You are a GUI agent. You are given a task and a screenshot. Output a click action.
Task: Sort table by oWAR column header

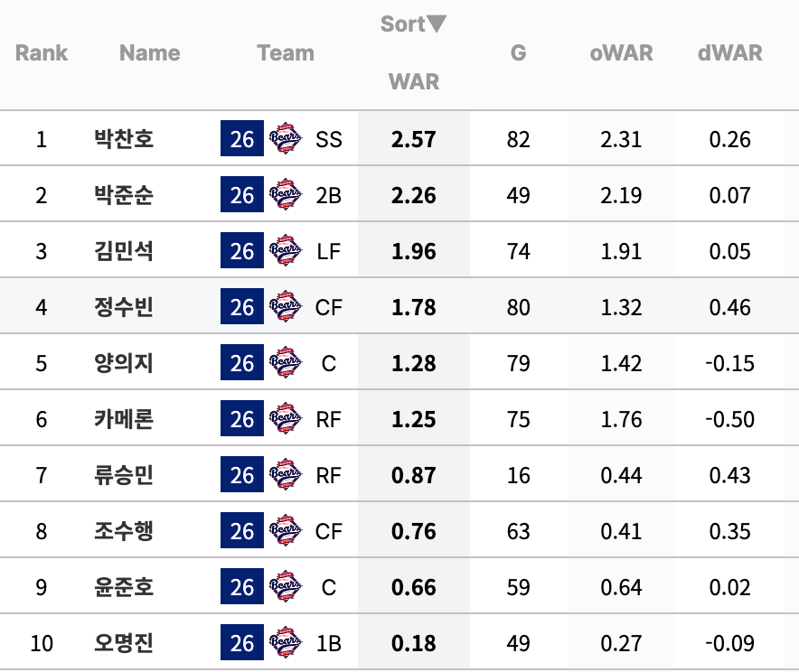tap(621, 53)
